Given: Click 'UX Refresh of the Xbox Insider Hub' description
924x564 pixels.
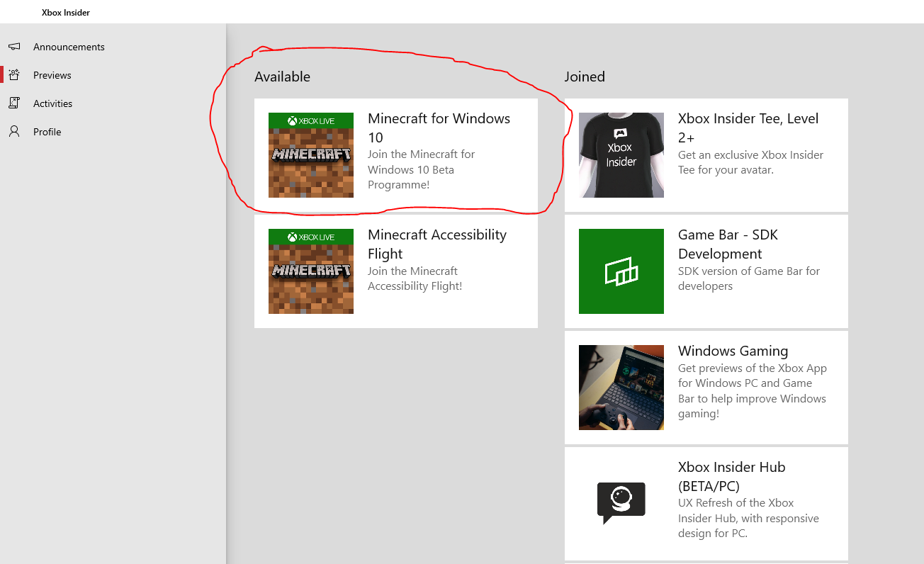Looking at the screenshot, I should (x=748, y=518).
